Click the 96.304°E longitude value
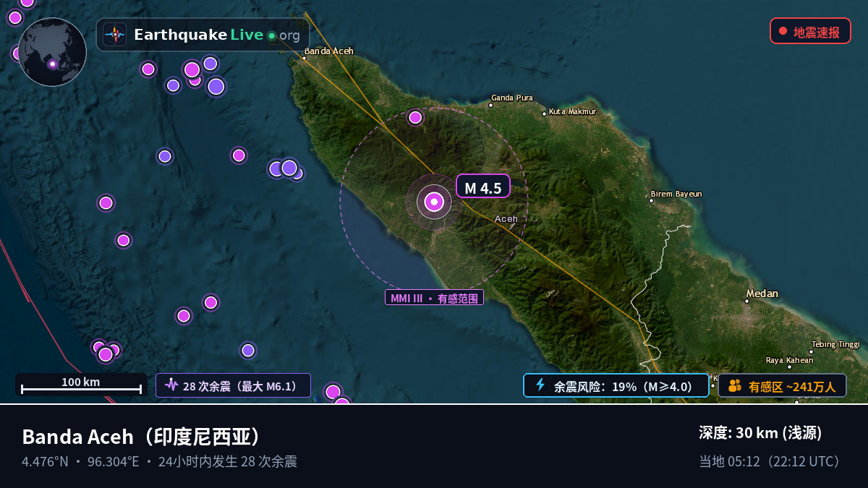 pyautogui.click(x=113, y=461)
